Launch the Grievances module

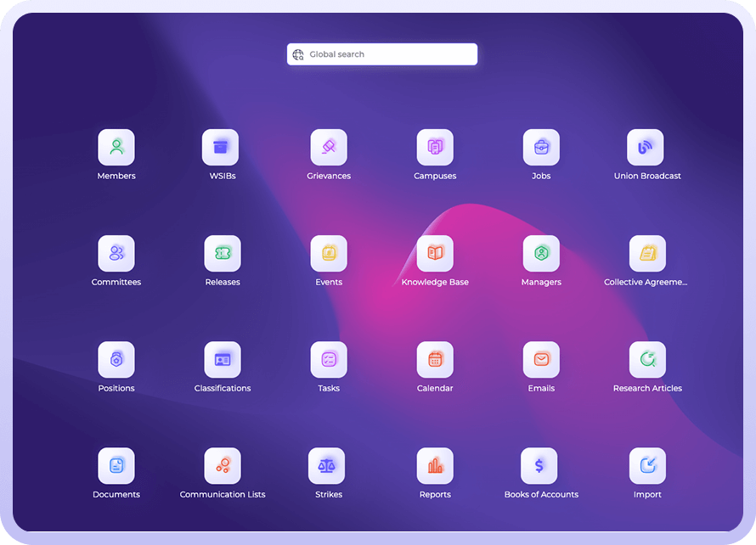[x=329, y=148]
